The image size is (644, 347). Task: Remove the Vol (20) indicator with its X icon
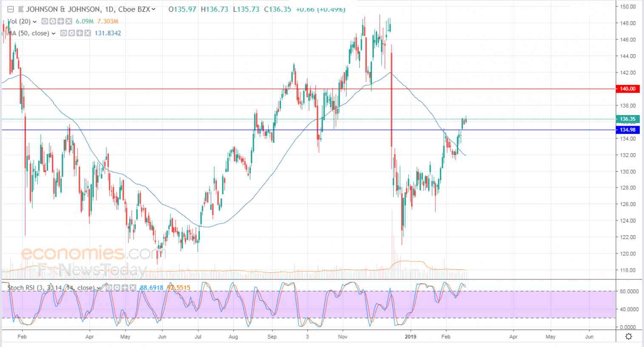coord(68,21)
